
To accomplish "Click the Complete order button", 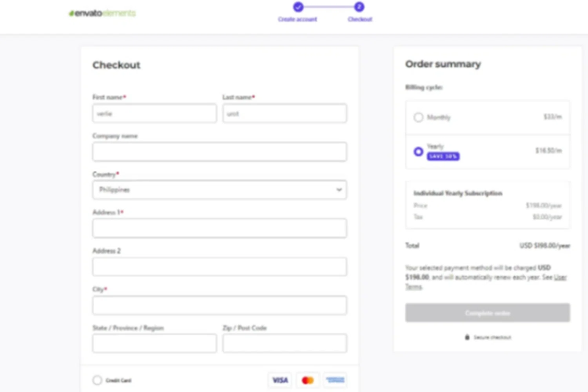I will (488, 313).
